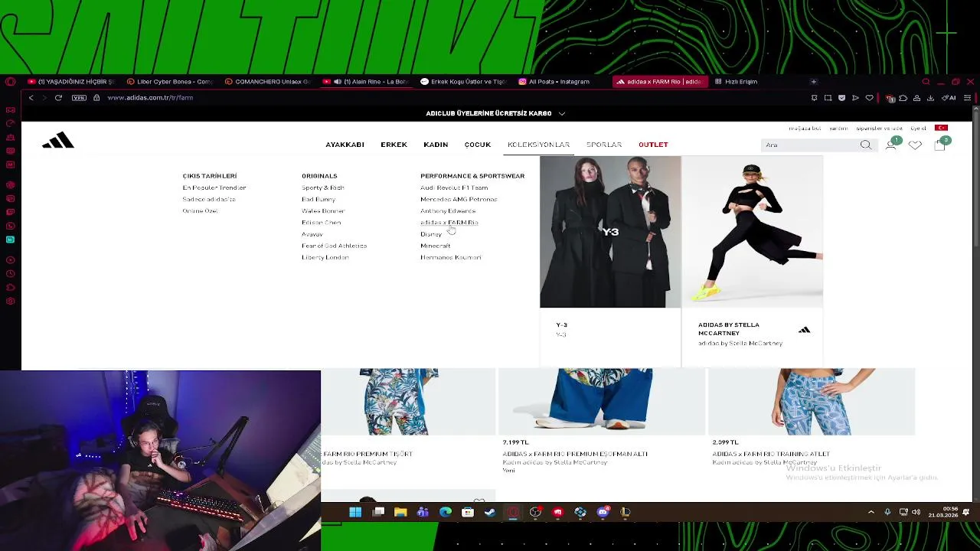
Task: Open the tab search magnifier in title bar
Action: click(926, 82)
